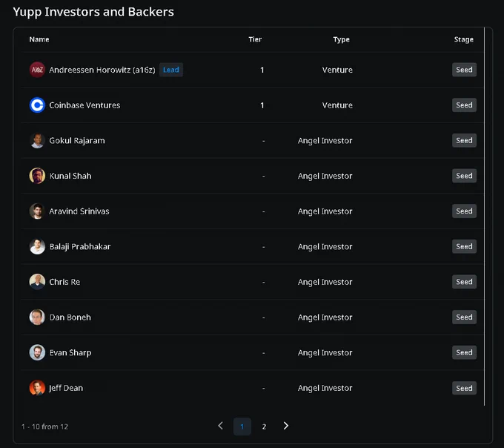Click the Type column header
504x448 pixels.
tap(342, 40)
